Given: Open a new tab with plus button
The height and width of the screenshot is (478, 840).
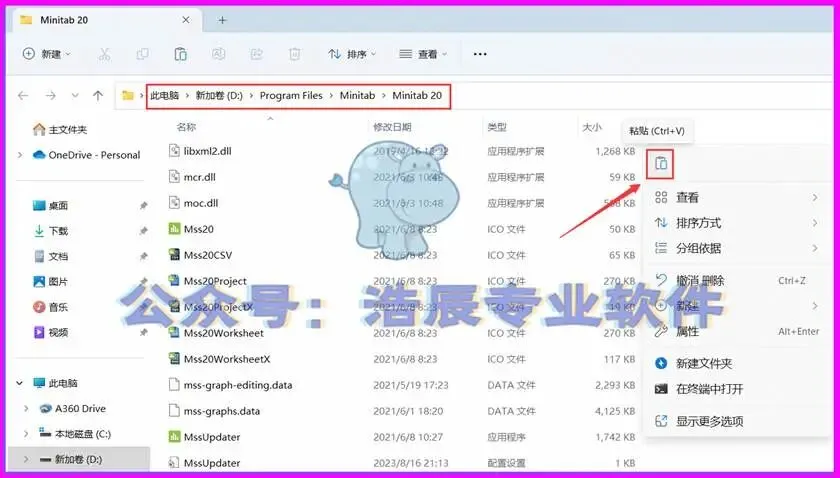Looking at the screenshot, I should 222,20.
